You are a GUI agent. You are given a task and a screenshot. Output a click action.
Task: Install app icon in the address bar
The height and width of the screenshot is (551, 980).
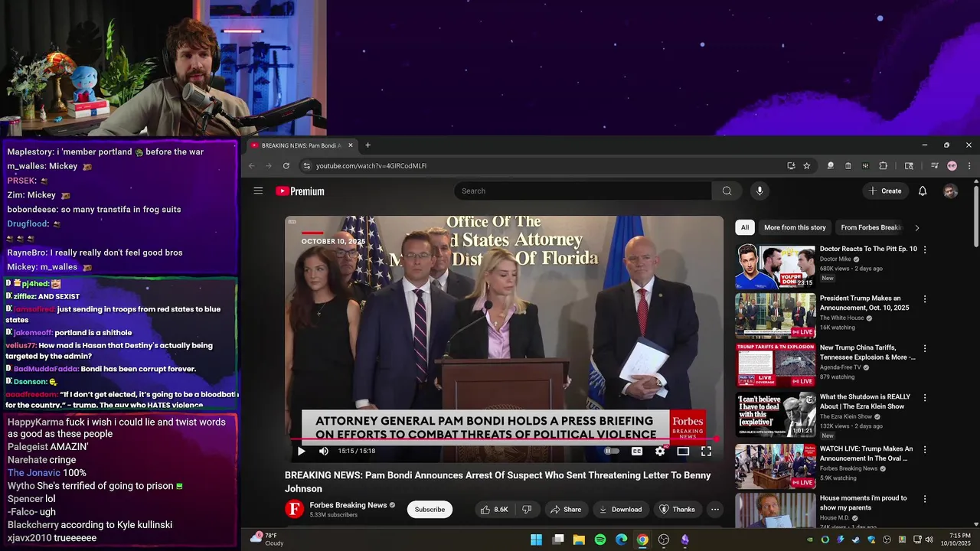click(x=791, y=165)
